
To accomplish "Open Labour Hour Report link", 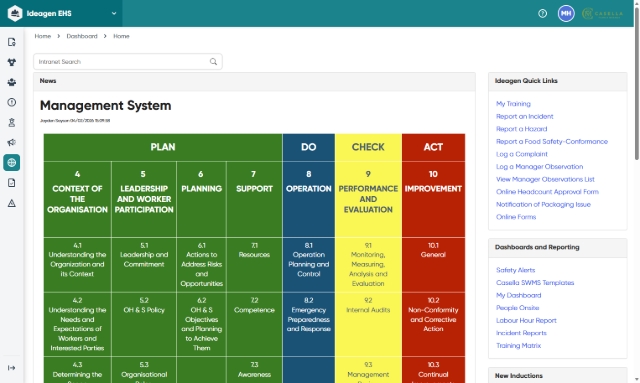I will coord(526,321).
